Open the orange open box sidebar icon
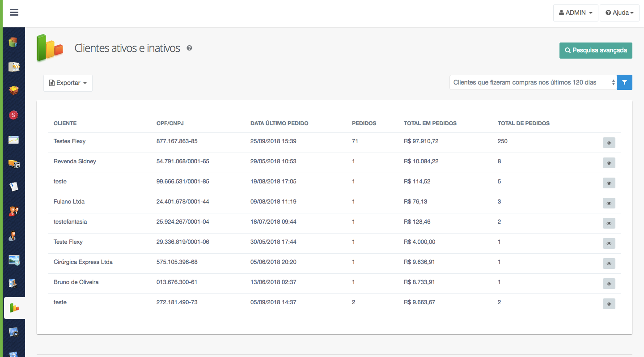Image resolution: width=644 pixels, height=357 pixels. click(x=14, y=91)
